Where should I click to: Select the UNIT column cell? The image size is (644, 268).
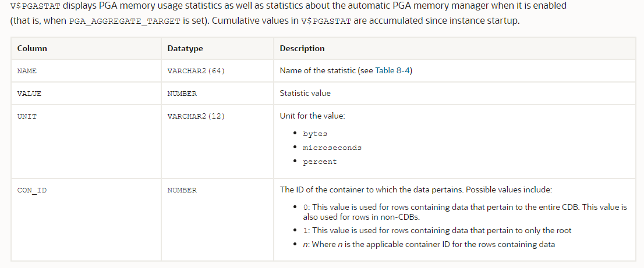pyautogui.click(x=27, y=116)
